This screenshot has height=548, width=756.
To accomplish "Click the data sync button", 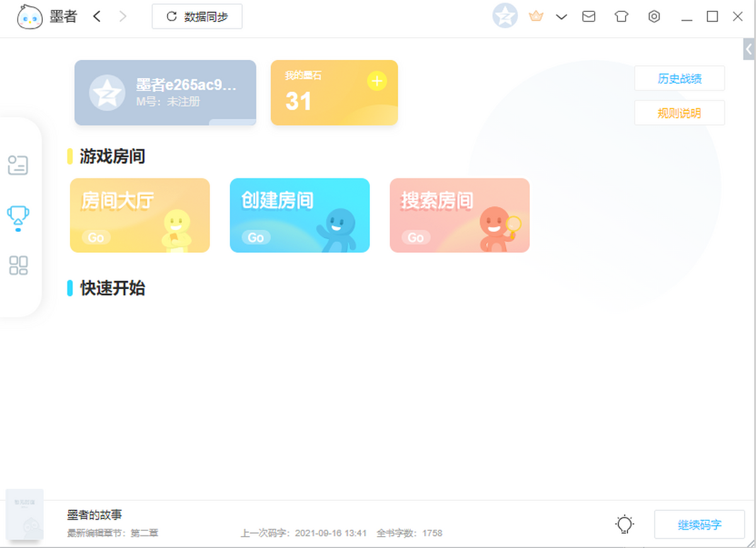I will (197, 17).
